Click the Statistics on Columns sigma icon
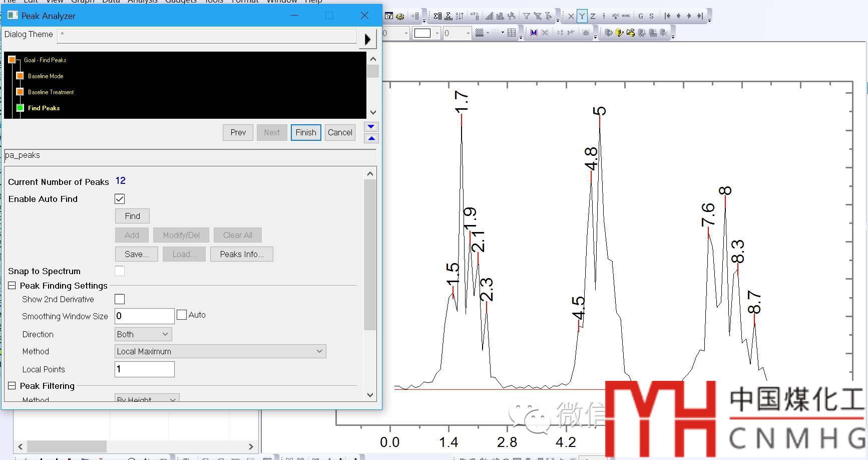 point(438,16)
